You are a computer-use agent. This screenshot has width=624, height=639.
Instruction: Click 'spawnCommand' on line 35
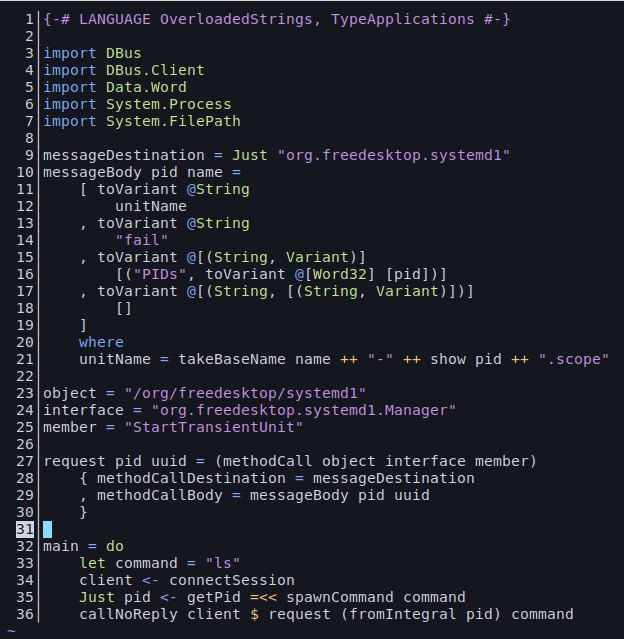pyautogui.click(x=340, y=597)
